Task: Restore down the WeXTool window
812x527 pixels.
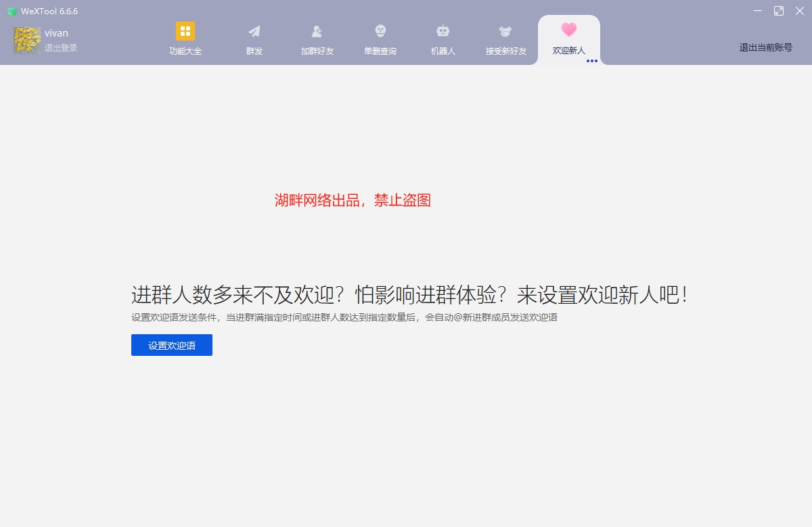Action: click(779, 11)
